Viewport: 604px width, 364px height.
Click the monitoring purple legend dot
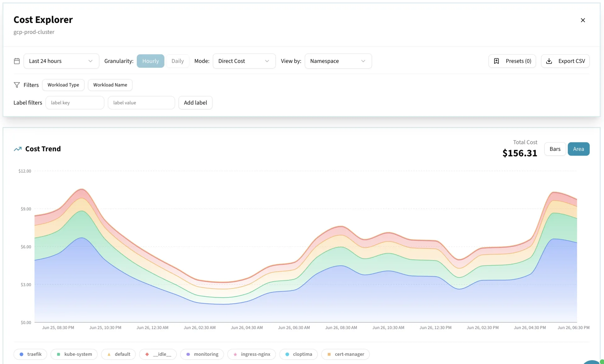tap(188, 354)
